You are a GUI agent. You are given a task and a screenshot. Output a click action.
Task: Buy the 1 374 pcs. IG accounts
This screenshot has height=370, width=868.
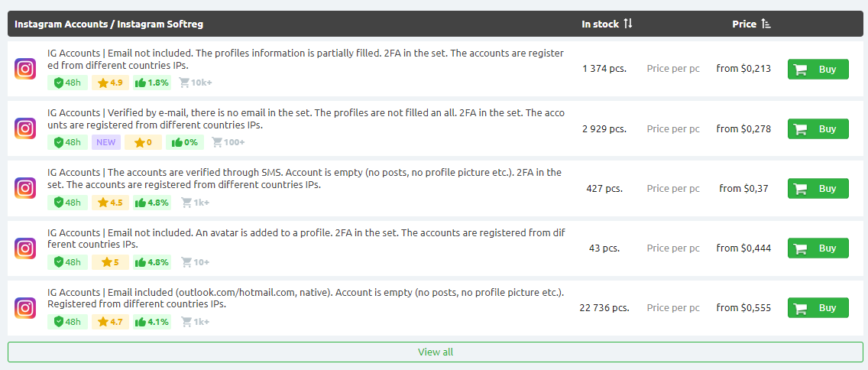tap(818, 70)
